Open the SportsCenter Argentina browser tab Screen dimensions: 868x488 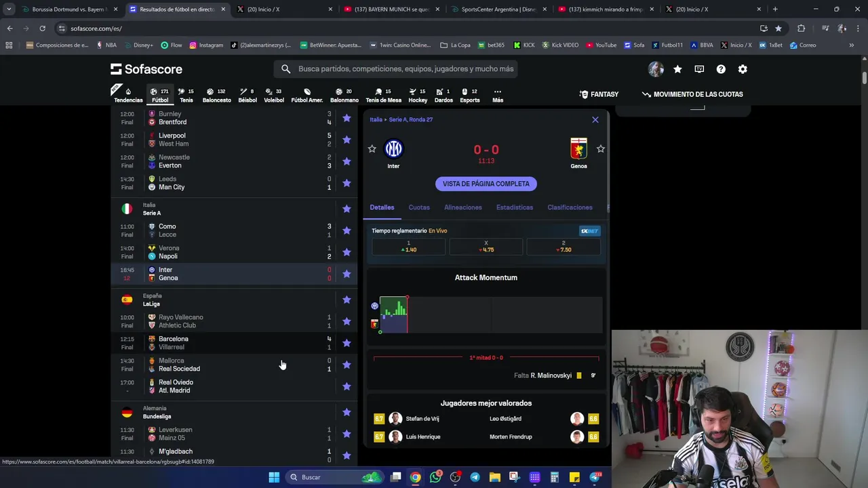[x=498, y=9]
